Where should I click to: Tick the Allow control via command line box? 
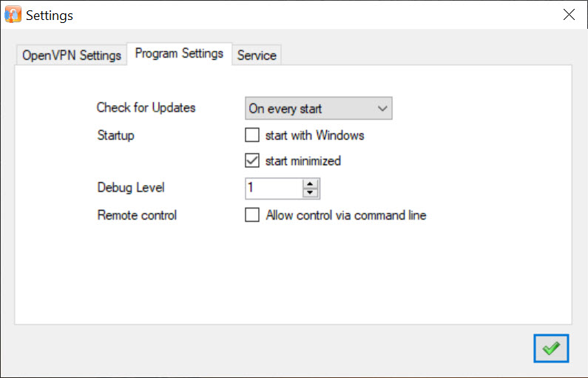click(x=252, y=215)
